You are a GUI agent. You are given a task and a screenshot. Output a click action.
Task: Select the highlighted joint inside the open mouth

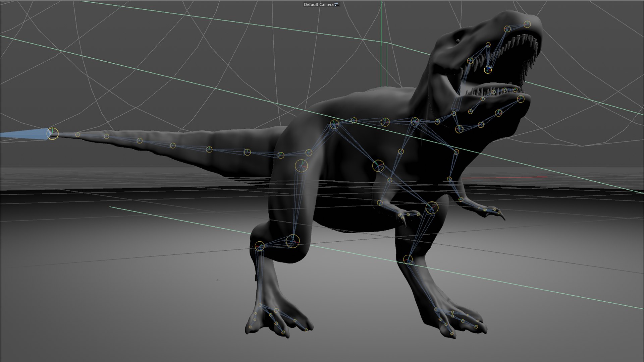[x=488, y=70]
